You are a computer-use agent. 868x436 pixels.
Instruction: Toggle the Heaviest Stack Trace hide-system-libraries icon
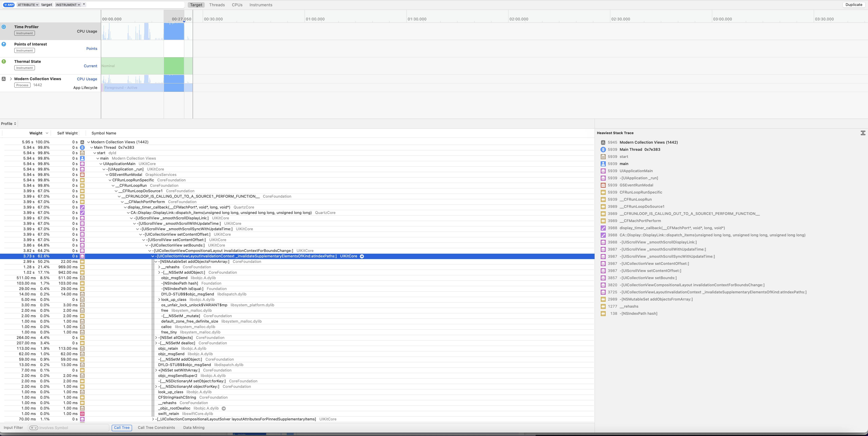tap(863, 133)
